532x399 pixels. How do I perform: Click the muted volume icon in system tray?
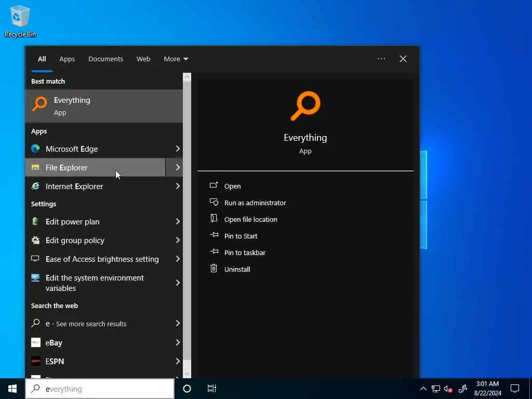coord(448,389)
